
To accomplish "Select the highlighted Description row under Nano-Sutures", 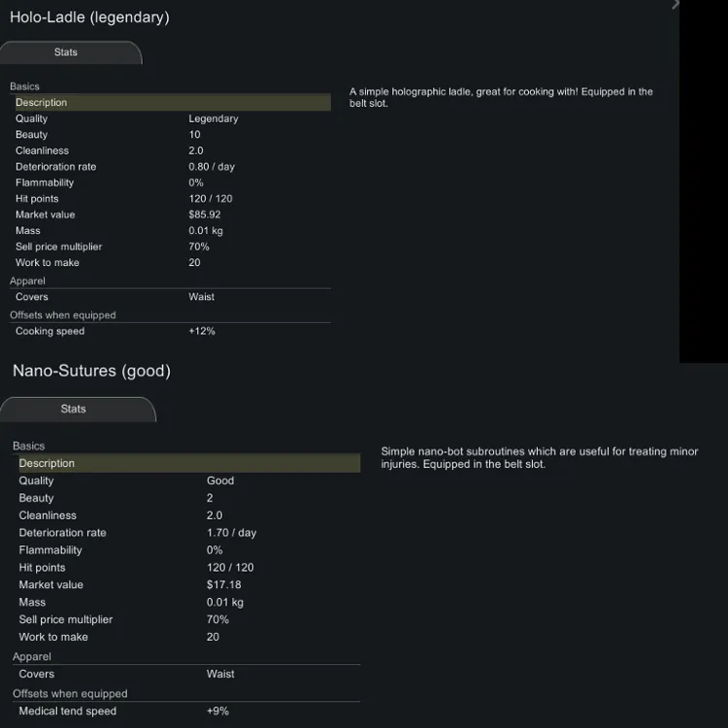I will pos(187,464).
